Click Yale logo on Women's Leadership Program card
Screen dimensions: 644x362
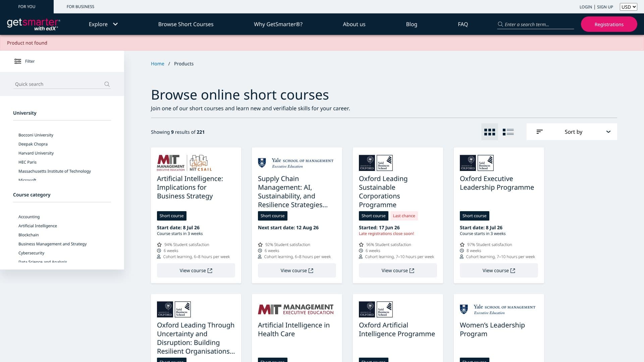pyautogui.click(x=497, y=309)
